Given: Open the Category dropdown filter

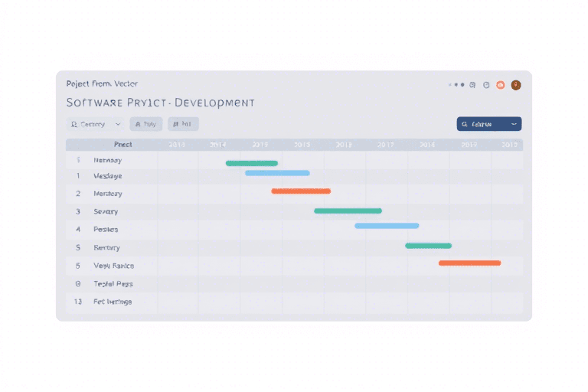Looking at the screenshot, I should coord(96,124).
